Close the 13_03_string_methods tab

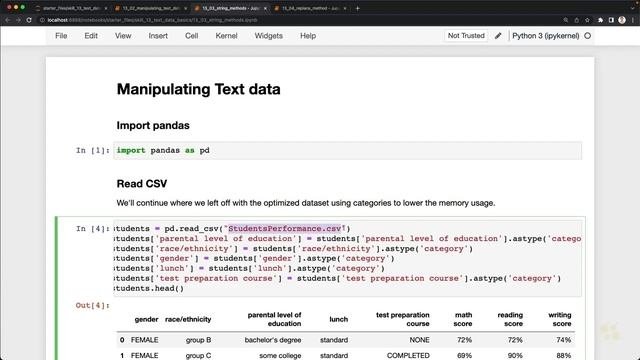(x=265, y=8)
